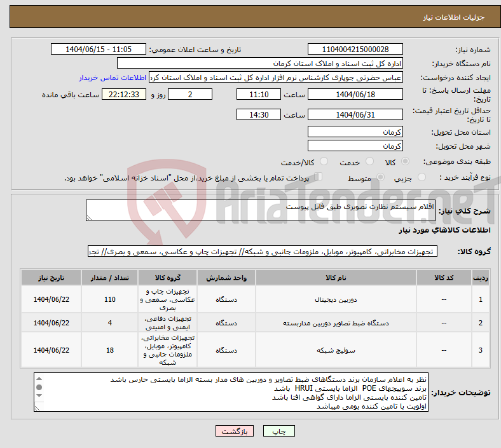Viewport: 501px width, 448px height.
Task: Click the گروه کالا column header
Action: (x=168, y=278)
